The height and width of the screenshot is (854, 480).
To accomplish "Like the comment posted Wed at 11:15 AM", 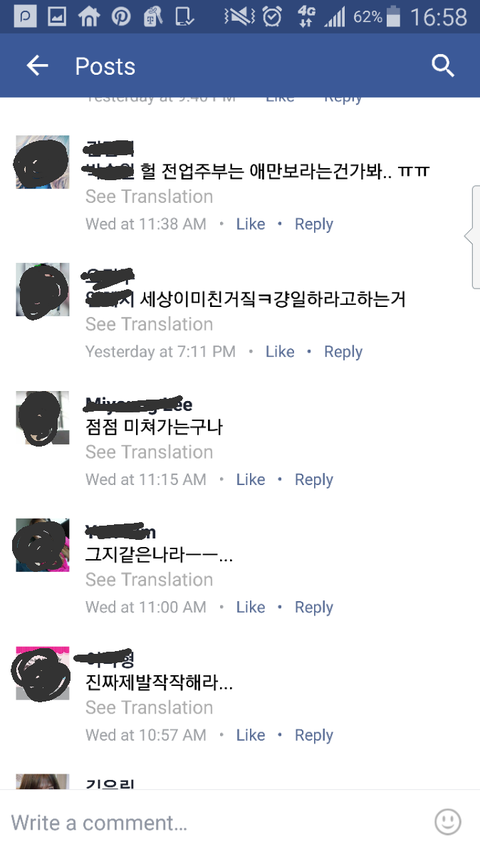I will [251, 479].
